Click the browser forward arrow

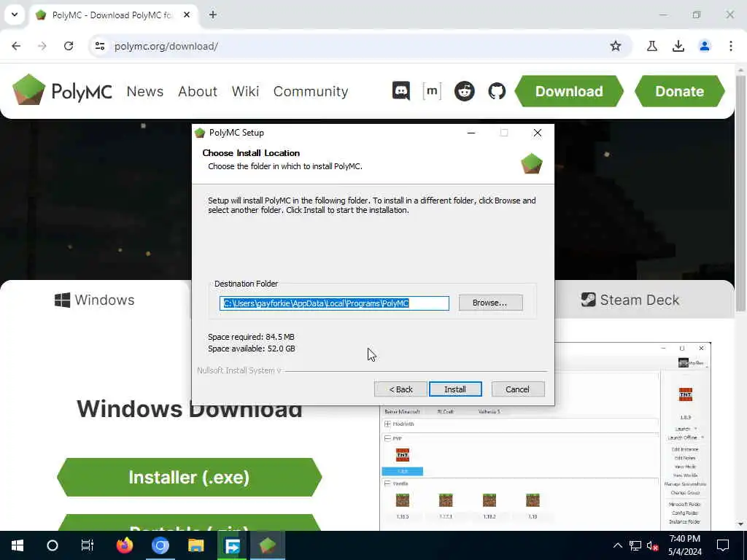(42, 46)
